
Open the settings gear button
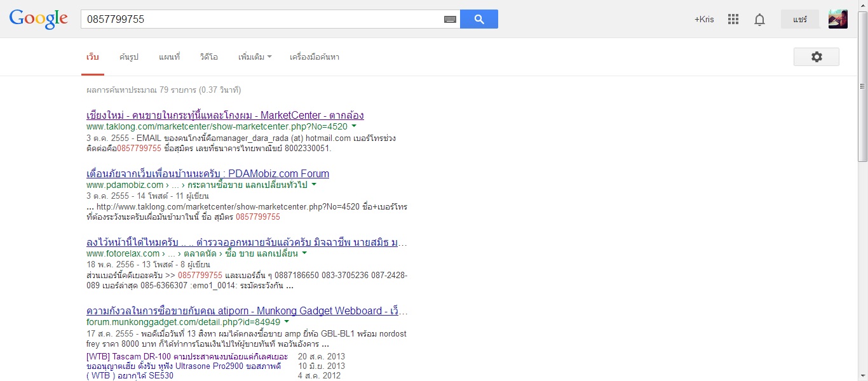[817, 57]
